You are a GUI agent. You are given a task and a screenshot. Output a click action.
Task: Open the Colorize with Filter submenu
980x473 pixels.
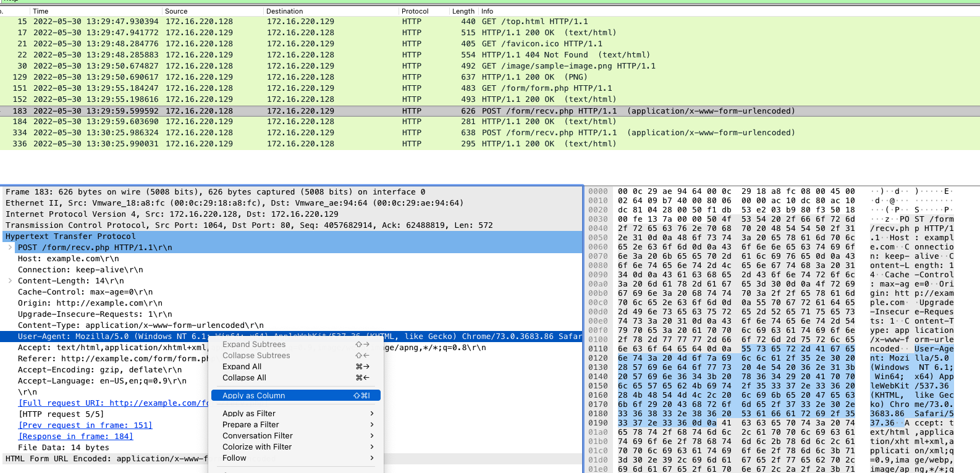257,447
